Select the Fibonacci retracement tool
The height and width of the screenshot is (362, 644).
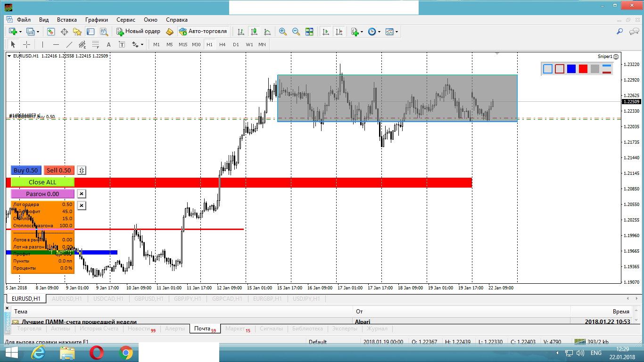95,45
